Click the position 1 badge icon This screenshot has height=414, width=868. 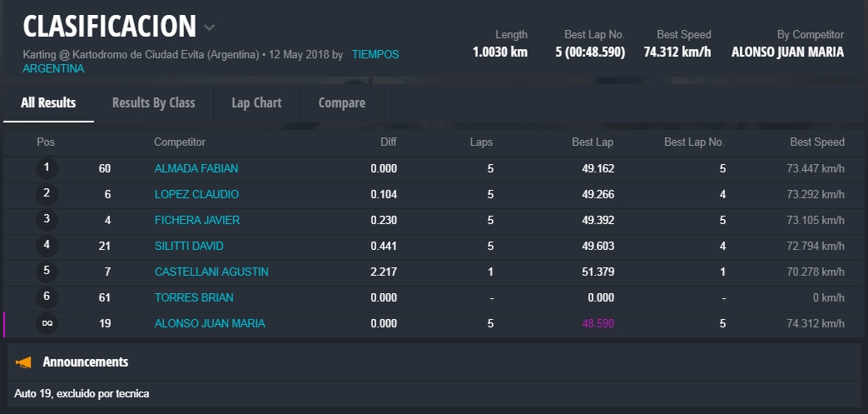pos(47,168)
